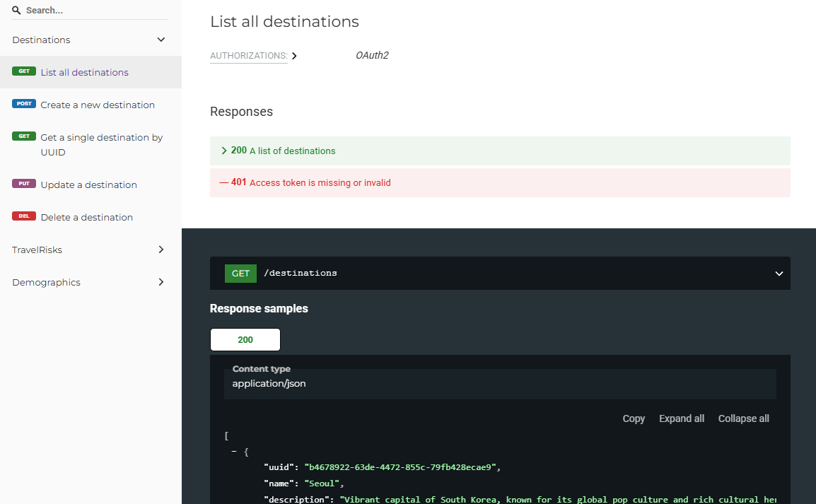
Task: Click the PUT badge in sidebar
Action: click(24, 184)
